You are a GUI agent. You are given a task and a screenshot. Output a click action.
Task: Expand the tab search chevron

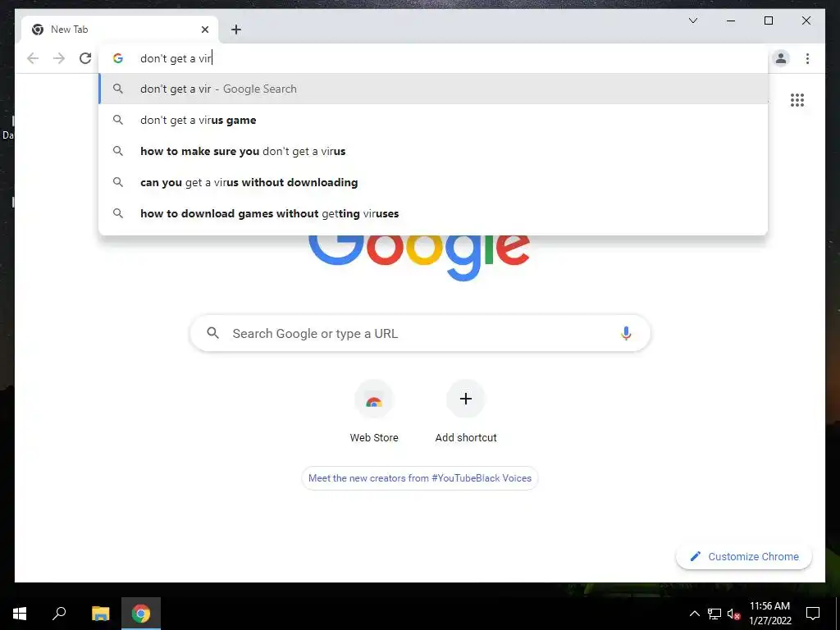click(692, 21)
